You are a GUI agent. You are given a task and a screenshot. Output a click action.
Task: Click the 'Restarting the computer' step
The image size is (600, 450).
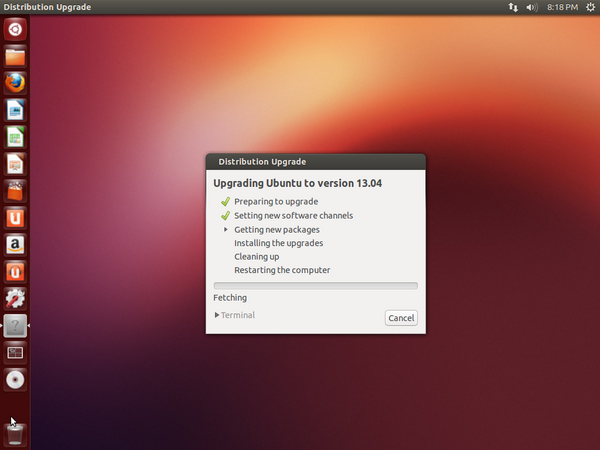coord(282,270)
